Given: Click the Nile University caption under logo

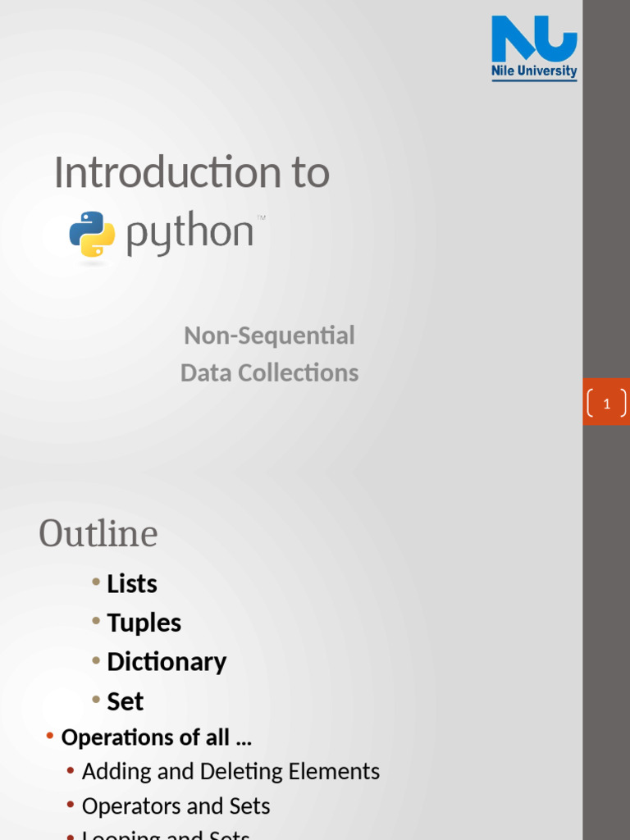Looking at the screenshot, I should (534, 71).
